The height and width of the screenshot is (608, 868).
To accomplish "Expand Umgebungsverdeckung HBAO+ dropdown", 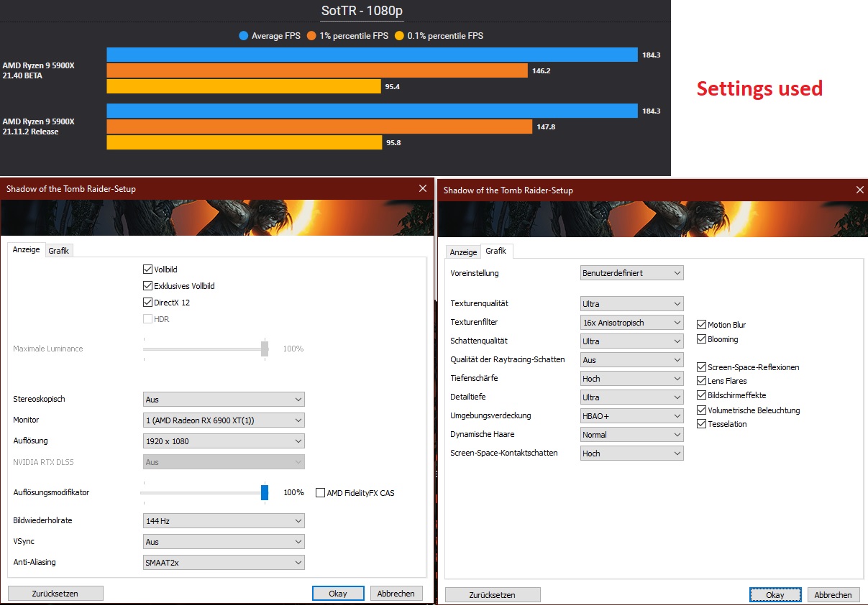I will [632, 416].
